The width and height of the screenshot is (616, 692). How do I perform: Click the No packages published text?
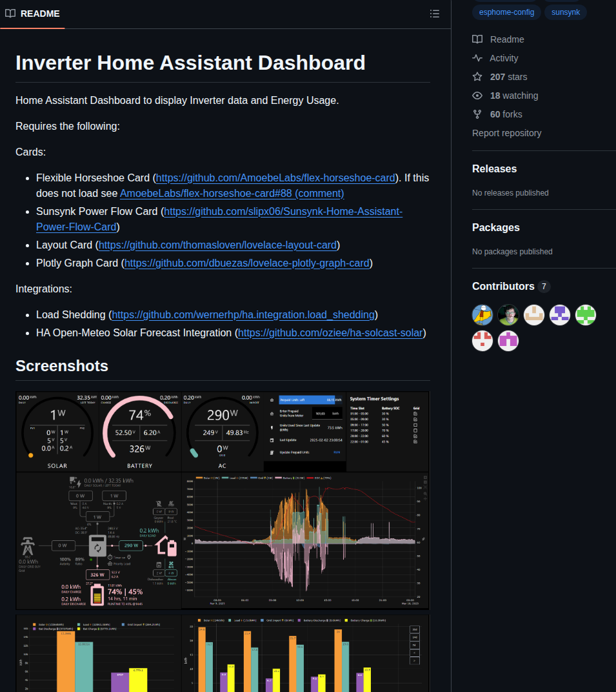tap(512, 252)
